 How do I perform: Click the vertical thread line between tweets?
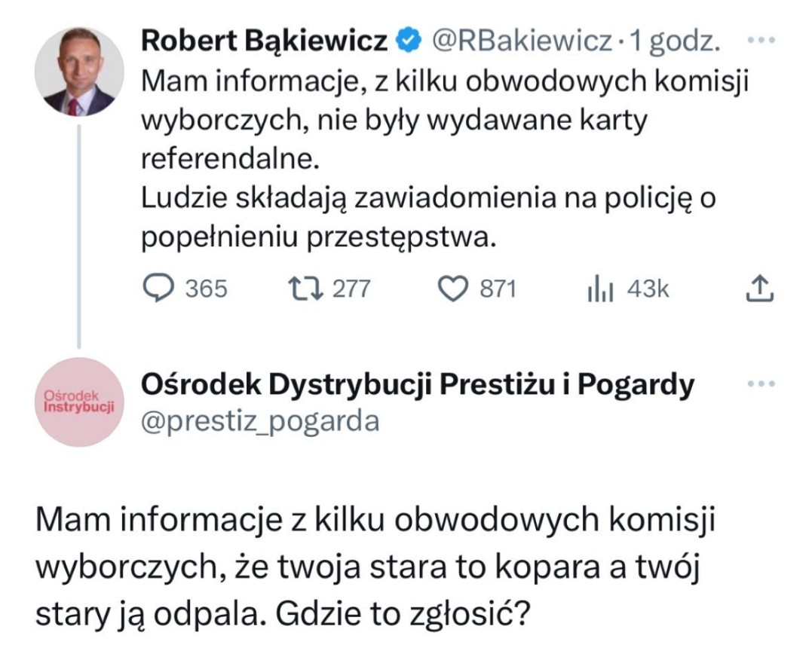pos(79,234)
